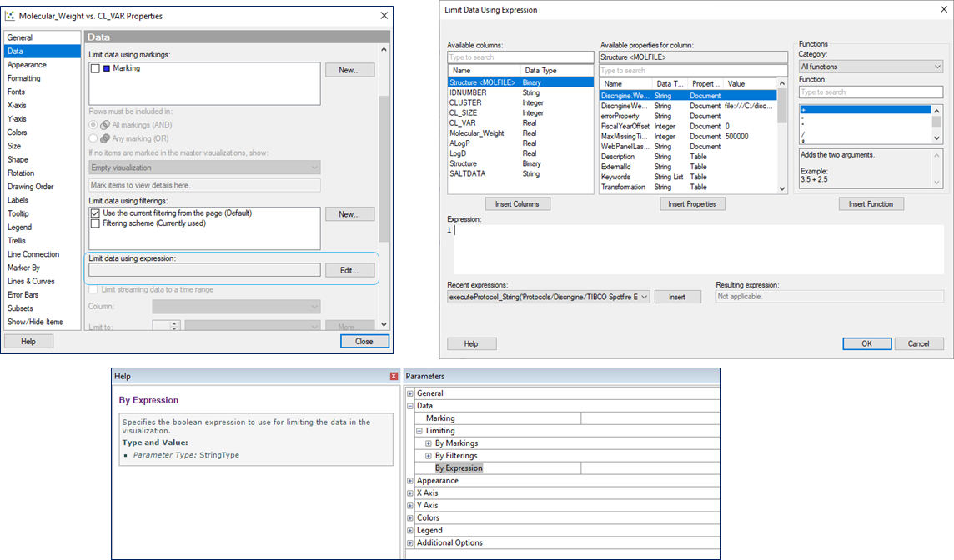
Task: Select the Molecular_Weight column row
Action: (x=520, y=133)
